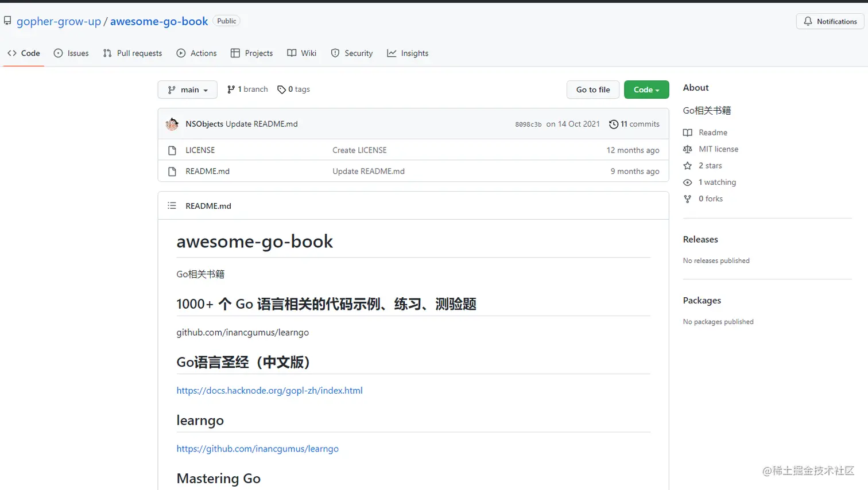Click the Wiki book icon
This screenshot has width=868, height=490.
(292, 53)
